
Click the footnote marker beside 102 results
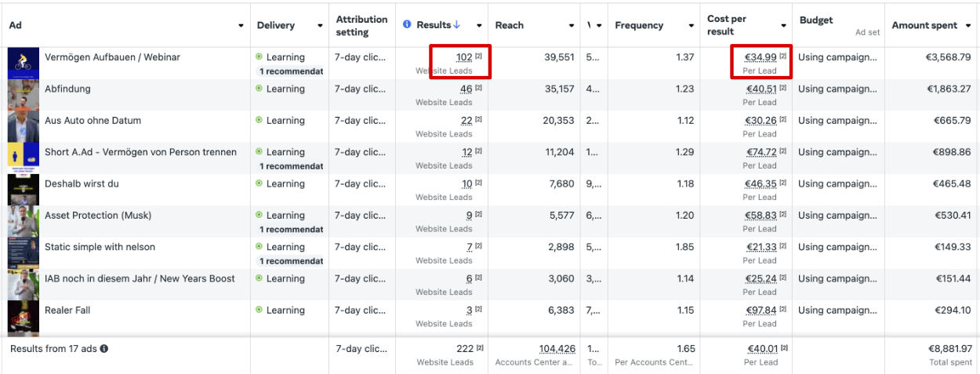(478, 57)
